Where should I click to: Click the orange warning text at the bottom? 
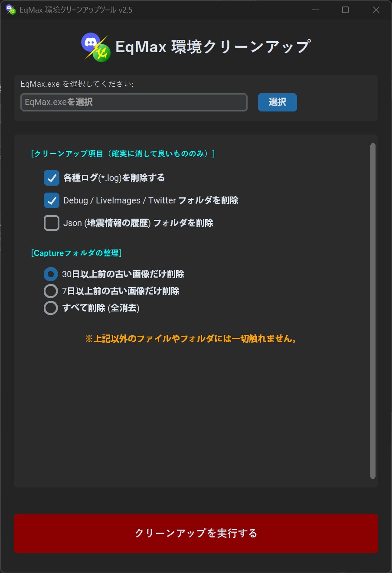192,340
